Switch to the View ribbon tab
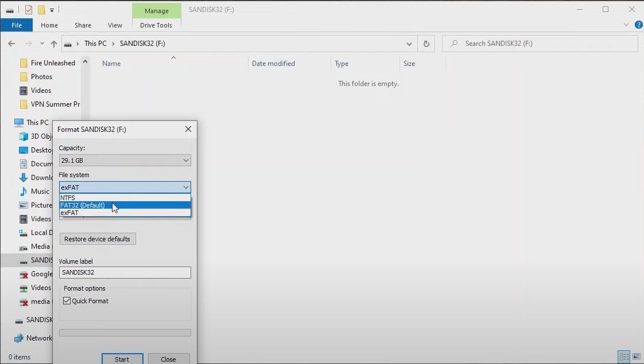Image resolution: width=644 pixels, height=364 pixels. click(115, 25)
